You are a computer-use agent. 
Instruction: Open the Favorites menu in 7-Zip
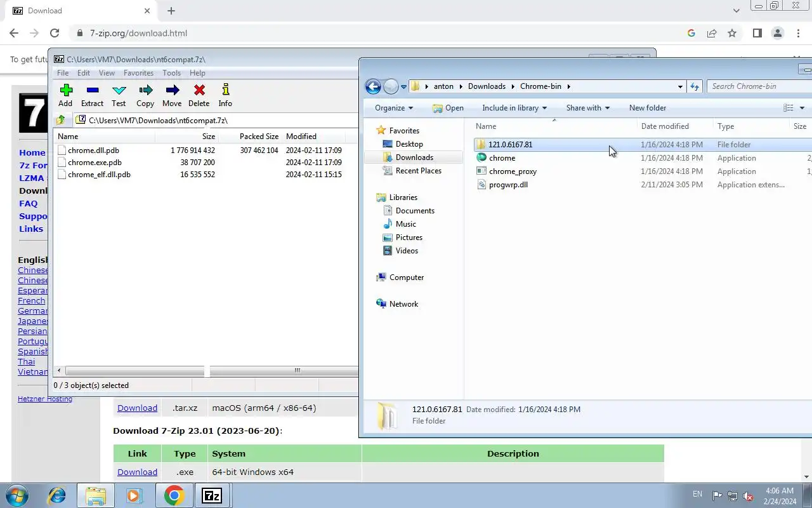click(x=138, y=73)
